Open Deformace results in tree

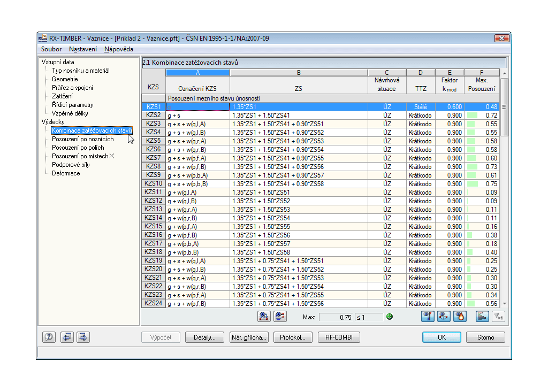click(x=66, y=173)
